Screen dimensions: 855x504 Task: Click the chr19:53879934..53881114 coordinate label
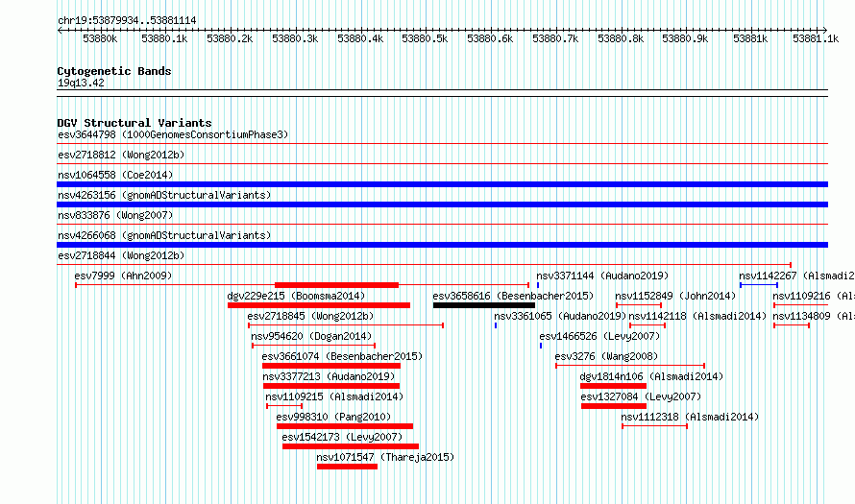tap(127, 20)
